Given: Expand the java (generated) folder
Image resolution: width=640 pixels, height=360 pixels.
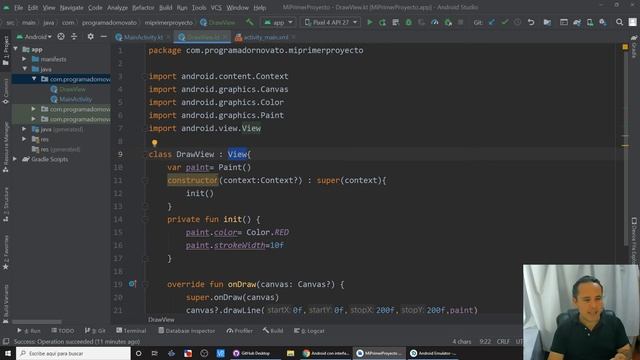Looking at the screenshot, I should tap(24, 129).
